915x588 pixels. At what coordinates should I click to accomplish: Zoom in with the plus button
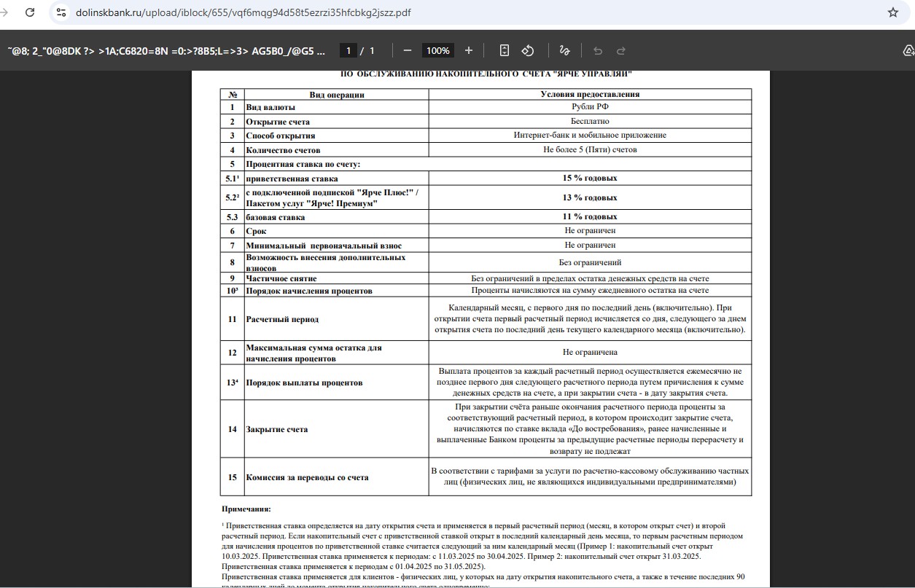point(469,50)
